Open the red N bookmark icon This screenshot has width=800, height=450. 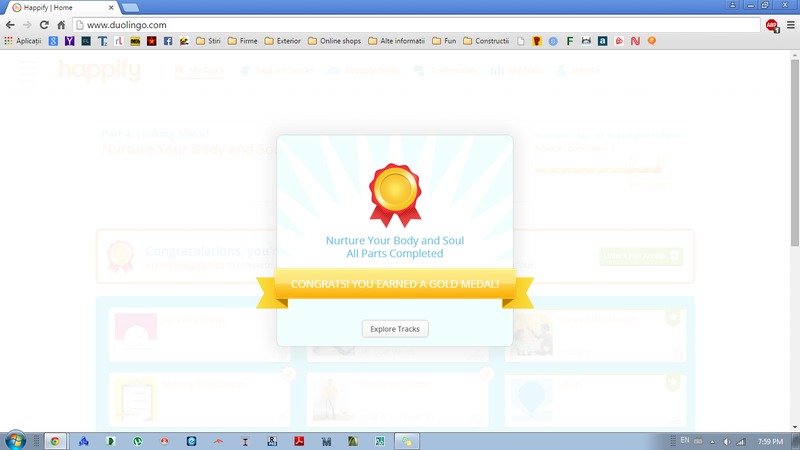(x=635, y=41)
